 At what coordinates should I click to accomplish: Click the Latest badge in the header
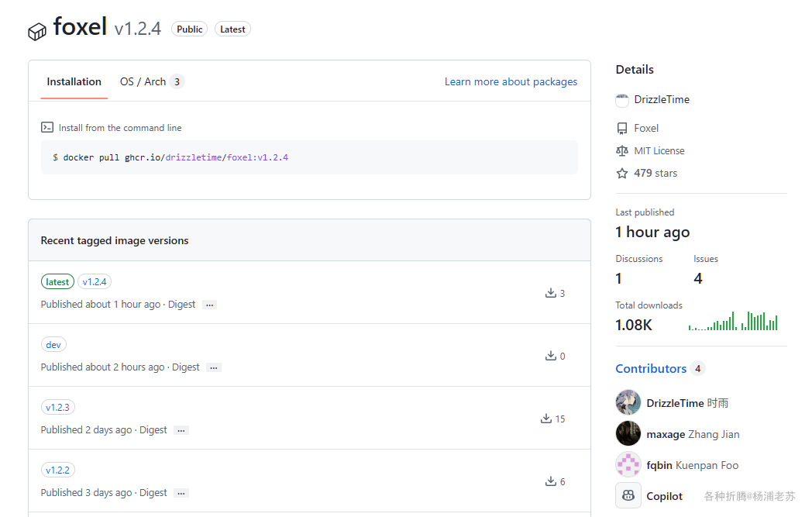click(x=232, y=29)
